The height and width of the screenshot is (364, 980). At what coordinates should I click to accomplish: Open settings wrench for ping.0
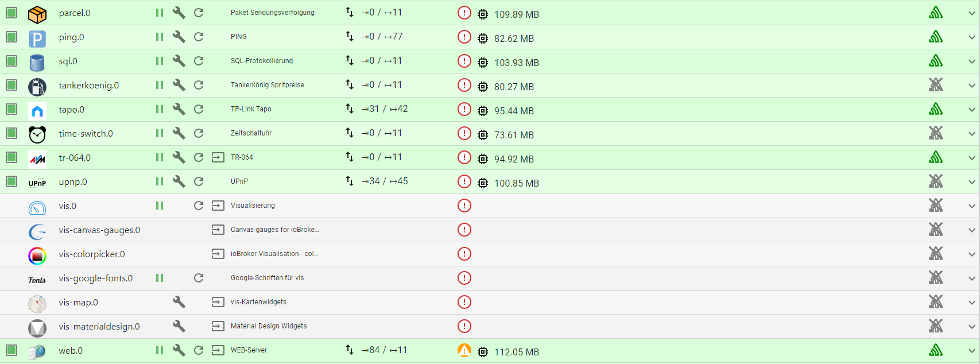tap(179, 37)
